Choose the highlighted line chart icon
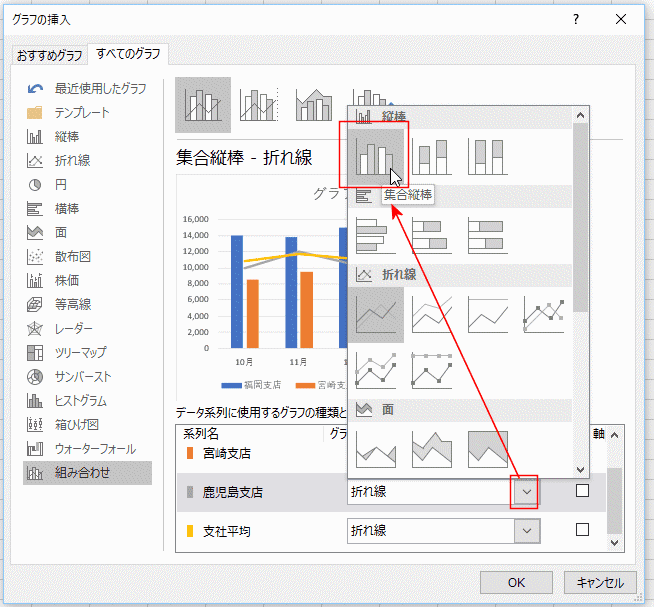Image resolution: width=654 pixels, height=607 pixels. [376, 314]
